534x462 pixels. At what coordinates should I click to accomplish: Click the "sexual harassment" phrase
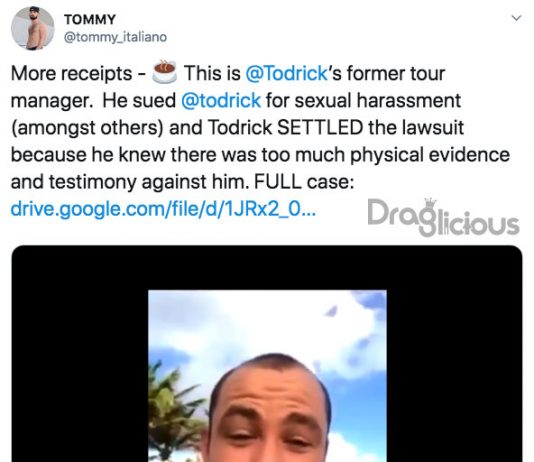coord(377,100)
